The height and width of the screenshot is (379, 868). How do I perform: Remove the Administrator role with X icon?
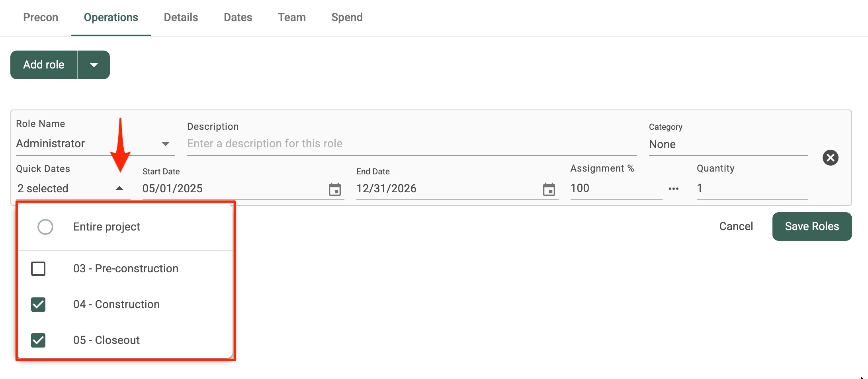pos(831,158)
